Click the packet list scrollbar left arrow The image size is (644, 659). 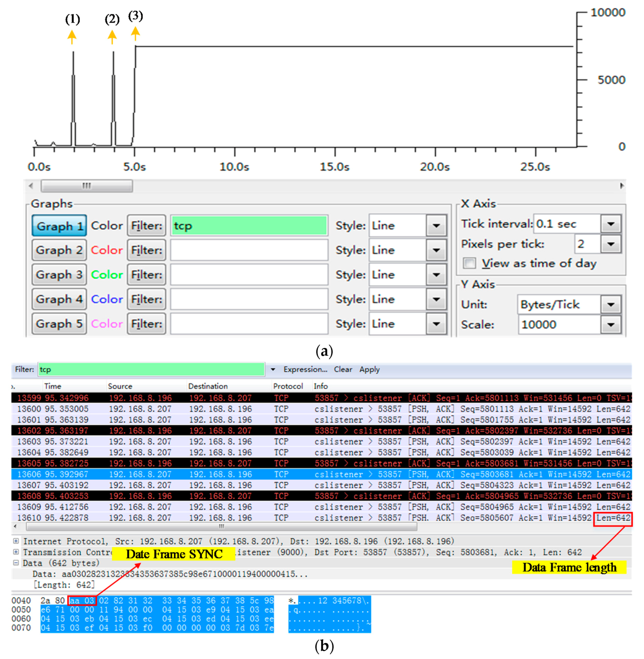coord(15,526)
